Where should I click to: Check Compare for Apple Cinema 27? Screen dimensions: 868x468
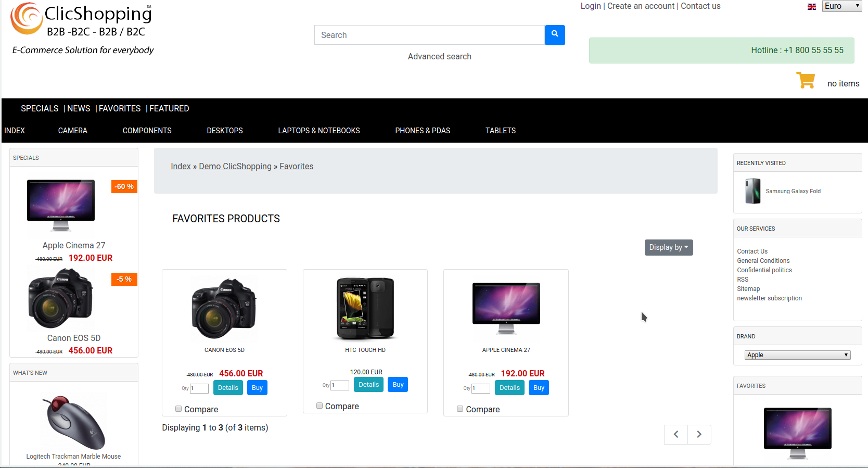pos(460,409)
